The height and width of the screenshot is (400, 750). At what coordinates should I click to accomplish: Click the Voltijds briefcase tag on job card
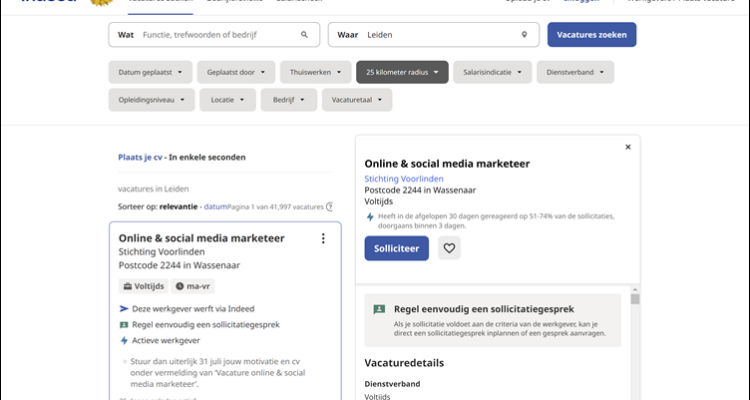click(x=143, y=286)
